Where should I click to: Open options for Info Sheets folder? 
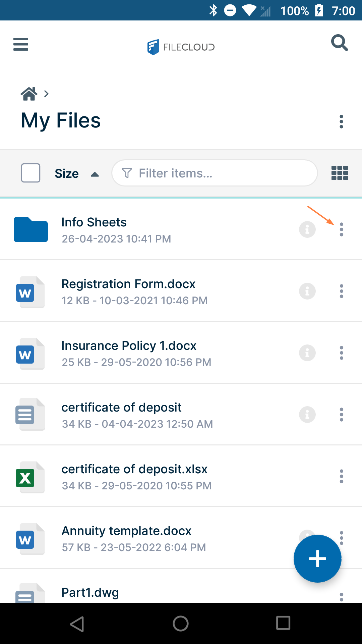pyautogui.click(x=341, y=230)
